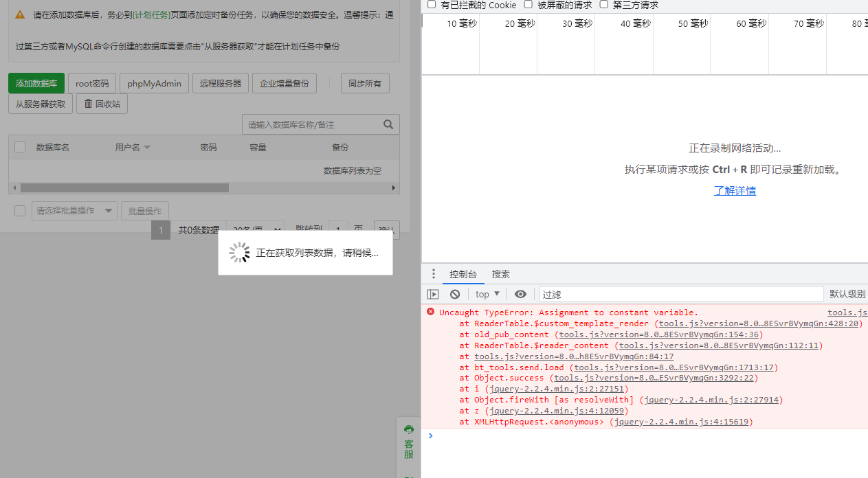868x478 pixels.
Task: Open tools.js link ending 428:20
Action: [759, 323]
